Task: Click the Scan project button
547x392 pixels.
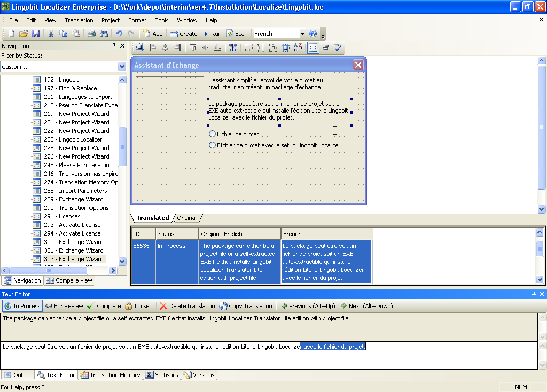Action: point(237,34)
